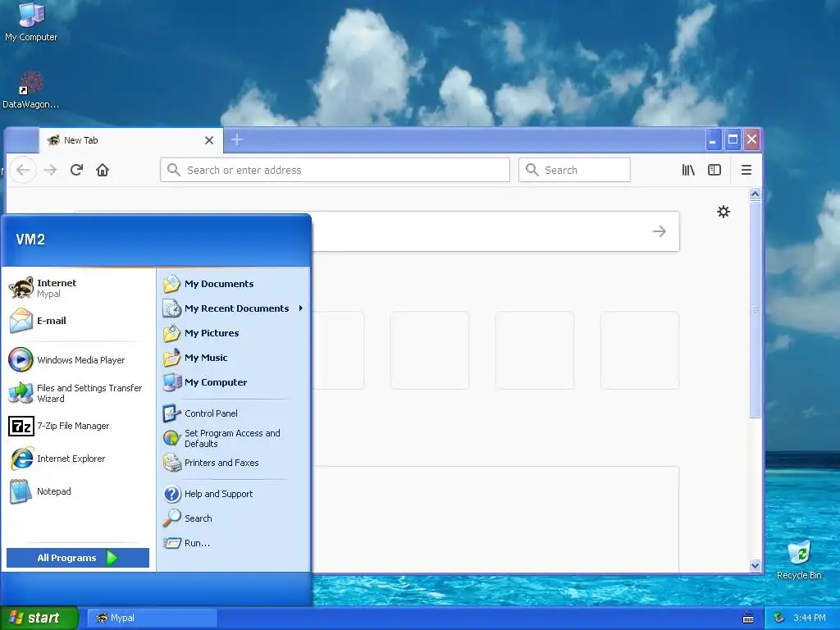Open Help and Support
This screenshot has width=840, height=630.
pyautogui.click(x=234, y=494)
